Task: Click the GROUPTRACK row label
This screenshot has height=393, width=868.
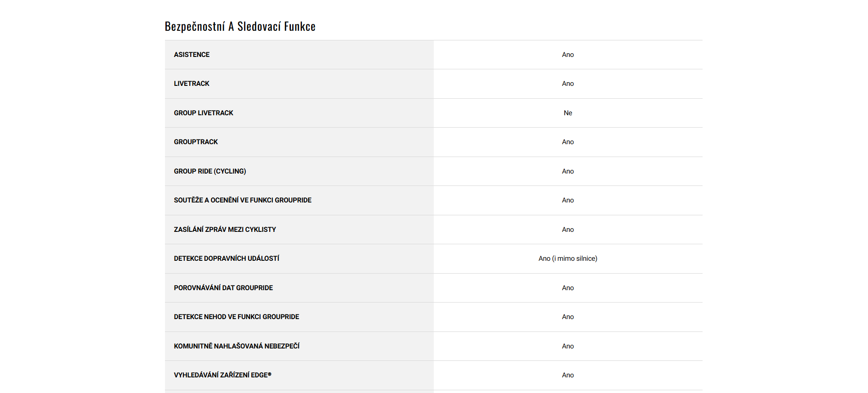Action: 196,142
